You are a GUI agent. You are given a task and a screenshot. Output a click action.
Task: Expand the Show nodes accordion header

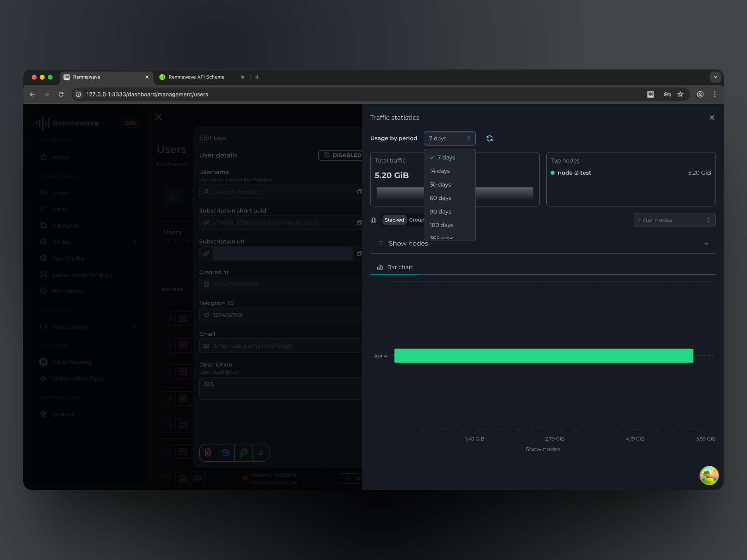click(x=543, y=243)
